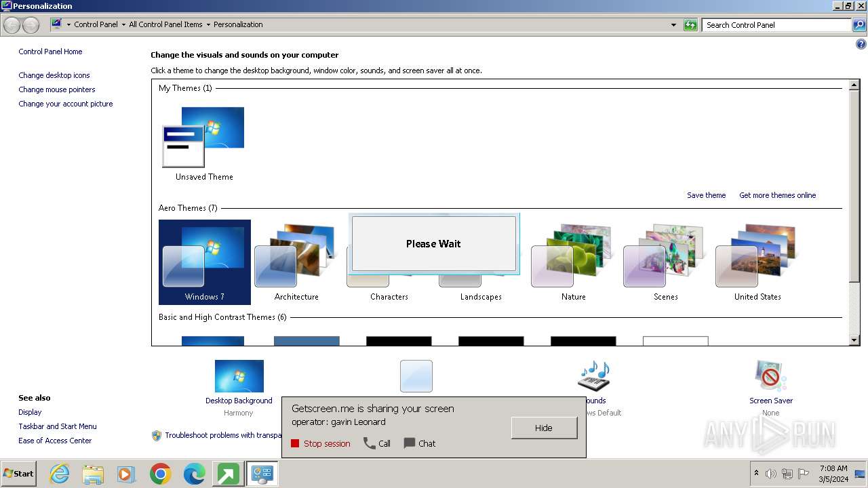
Task: Click the Back navigation arrow
Action: pos(12,25)
